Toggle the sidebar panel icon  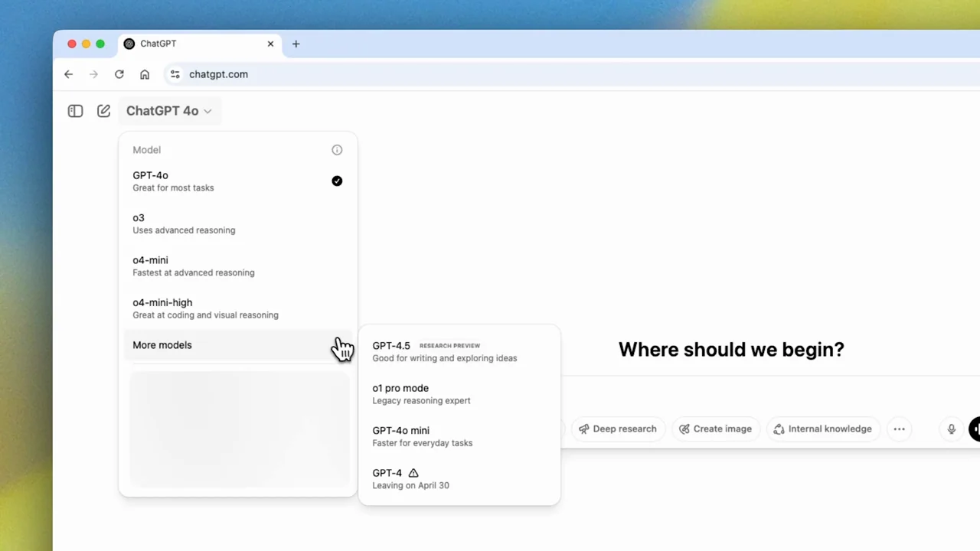tap(75, 111)
